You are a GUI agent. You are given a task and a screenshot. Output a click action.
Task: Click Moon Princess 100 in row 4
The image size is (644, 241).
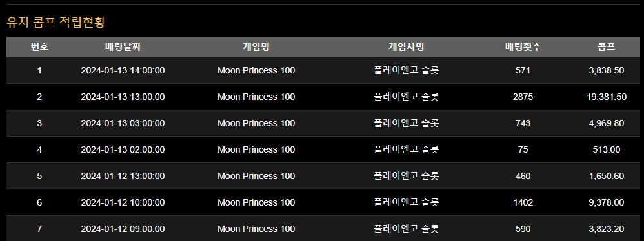click(256, 149)
